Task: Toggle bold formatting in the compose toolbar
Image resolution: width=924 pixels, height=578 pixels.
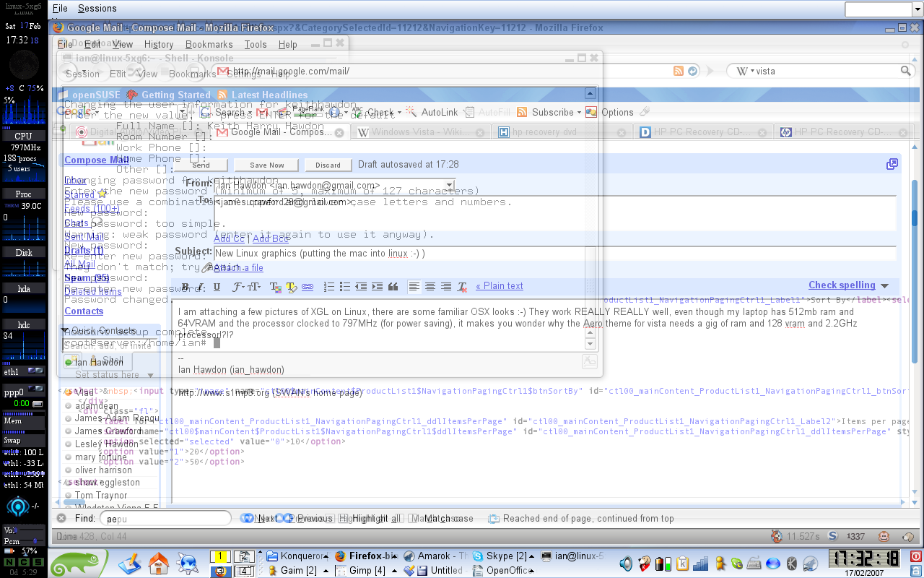Action: 185,287
